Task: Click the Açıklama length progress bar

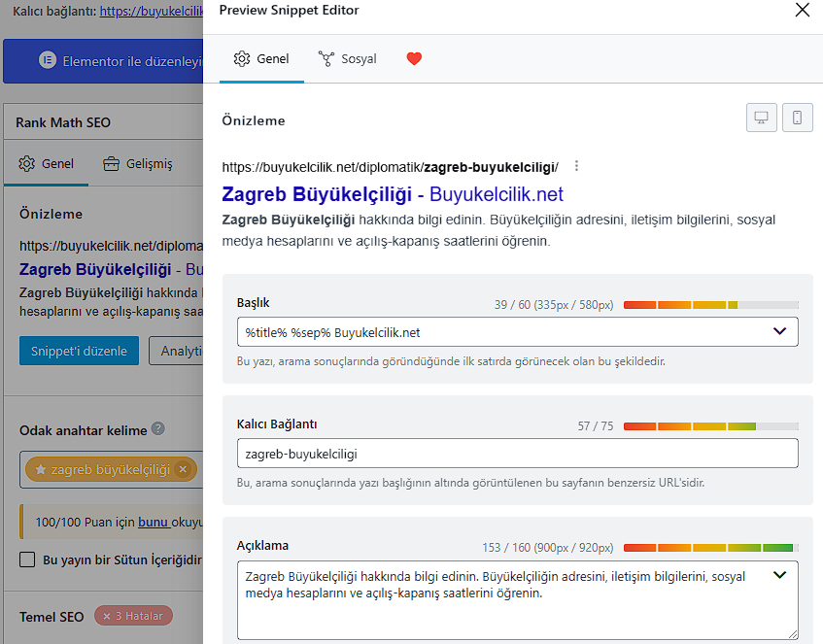Action: (x=711, y=548)
